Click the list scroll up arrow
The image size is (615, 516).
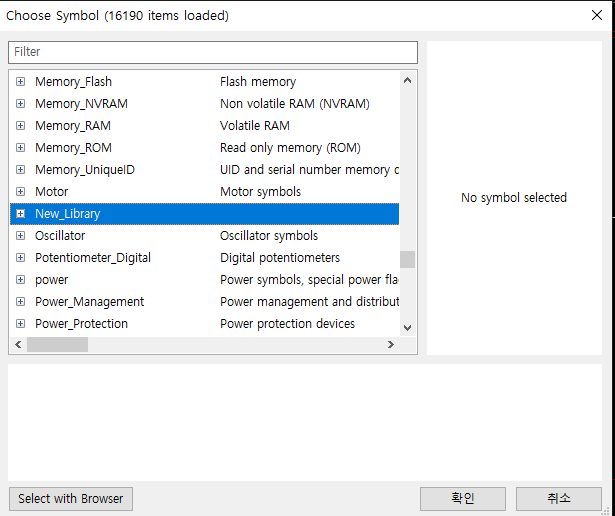[x=408, y=80]
